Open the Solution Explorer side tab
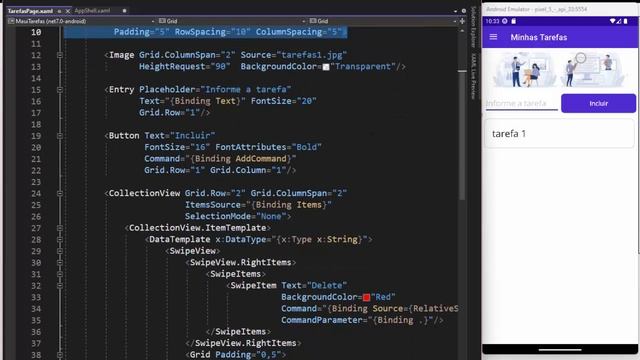 [x=473, y=27]
